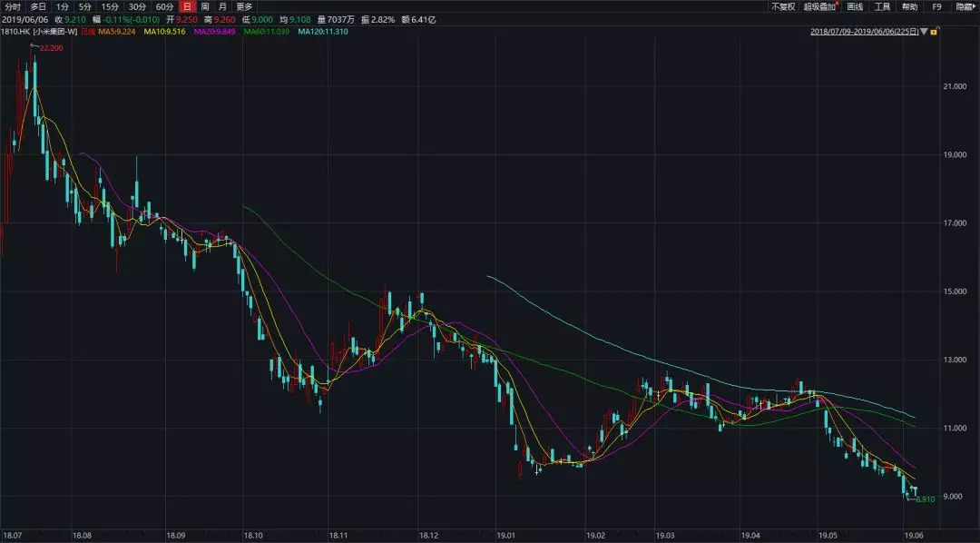
Task: Open the 工具 tools menu
Action: [882, 6]
